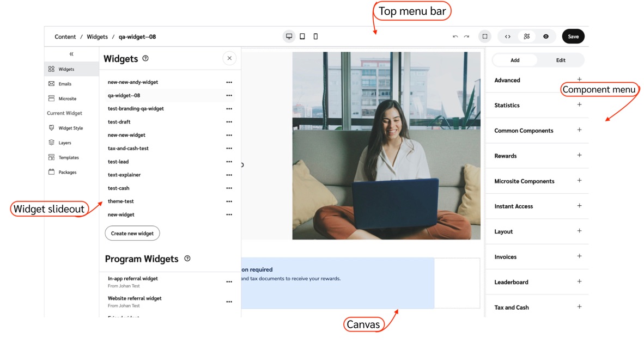Open Emails in the left sidebar
The image size is (644, 362).
pyautogui.click(x=64, y=84)
